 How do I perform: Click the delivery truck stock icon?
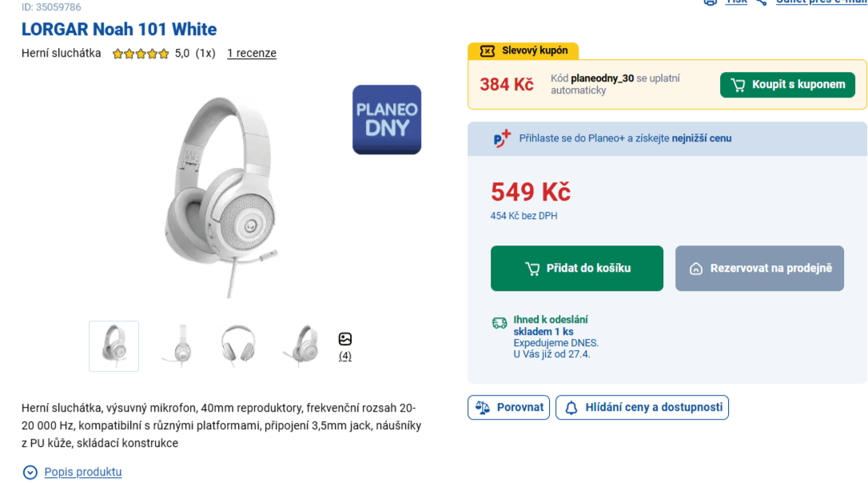pos(500,323)
